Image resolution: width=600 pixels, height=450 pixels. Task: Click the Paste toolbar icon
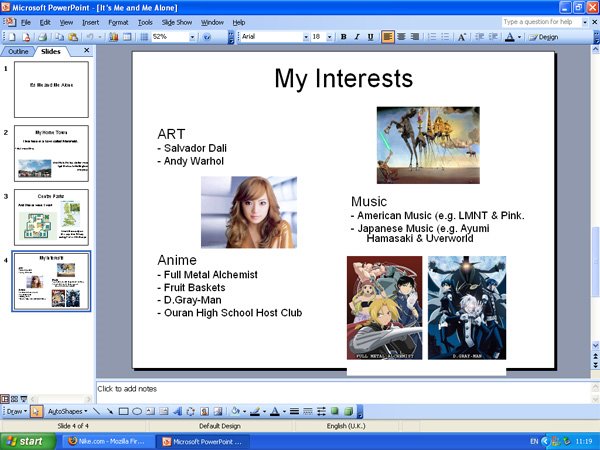click(73, 37)
